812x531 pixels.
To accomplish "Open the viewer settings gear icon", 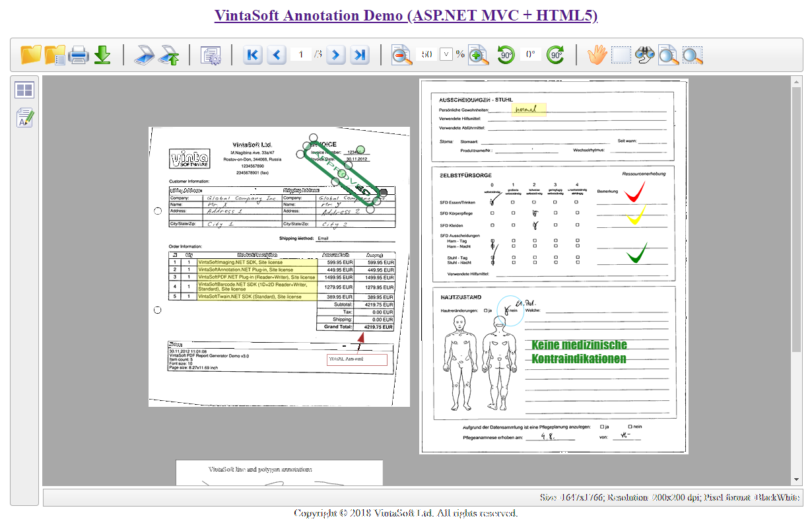I will [x=211, y=55].
